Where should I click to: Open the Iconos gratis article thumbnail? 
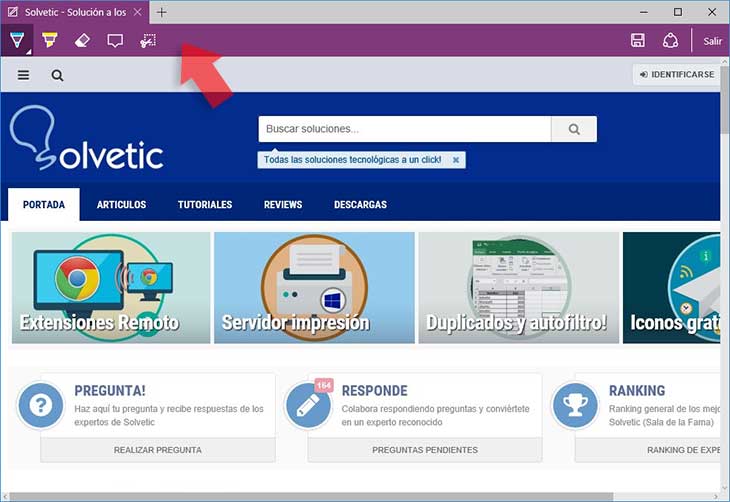[671, 288]
